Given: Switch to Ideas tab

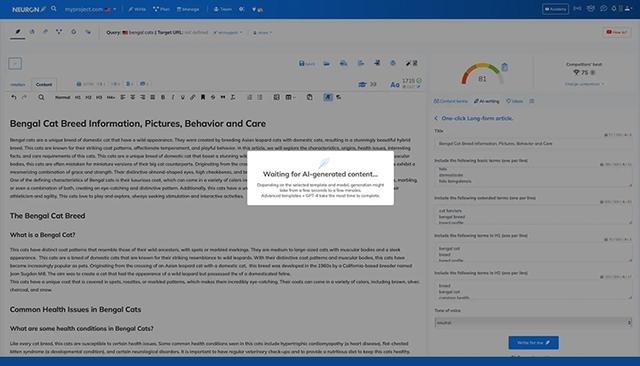Looking at the screenshot, I should coord(515,101).
